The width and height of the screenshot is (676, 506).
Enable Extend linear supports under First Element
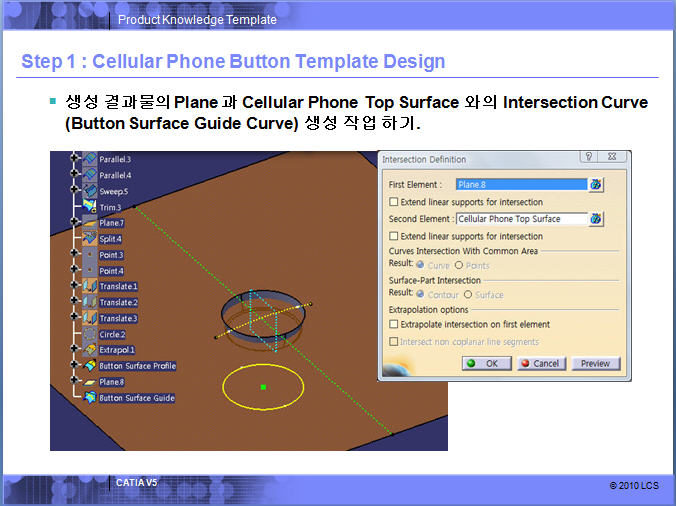pyautogui.click(x=393, y=202)
